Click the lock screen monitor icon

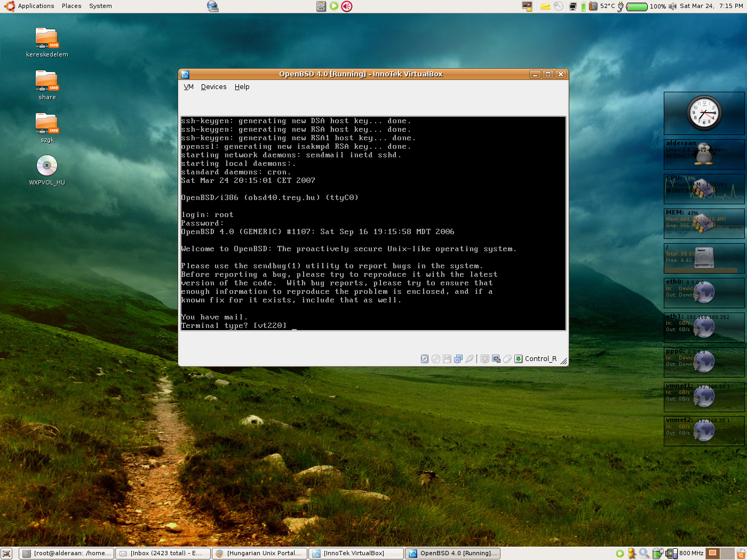coord(527,6)
